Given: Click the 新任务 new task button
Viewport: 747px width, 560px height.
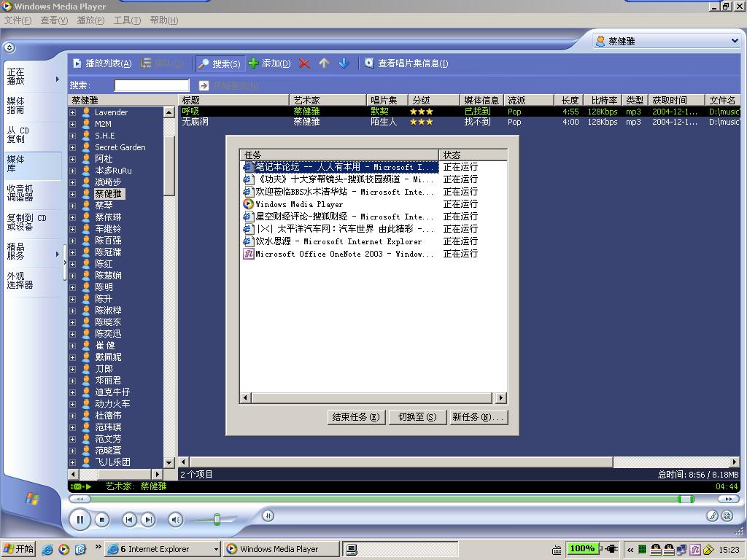Looking at the screenshot, I should coord(479,417).
